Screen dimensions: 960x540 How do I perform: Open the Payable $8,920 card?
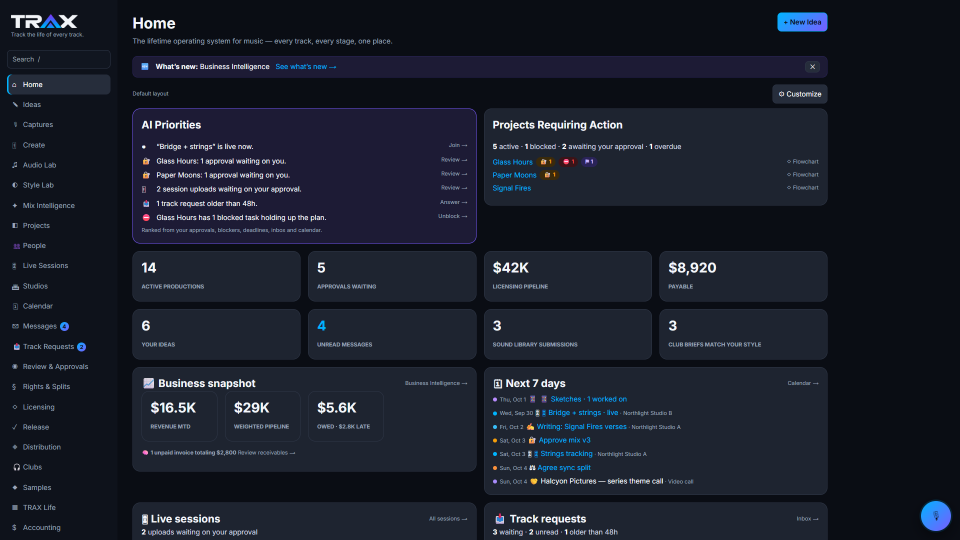[743, 276]
